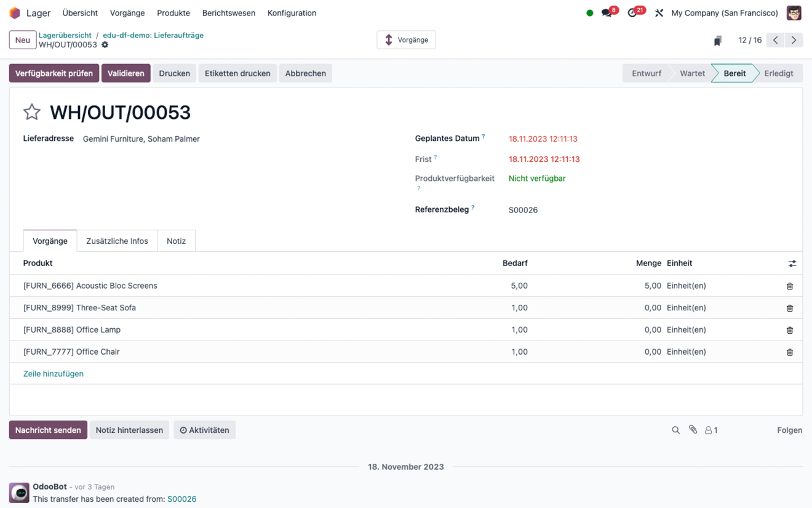Open the Aktivitäten button
The height and width of the screenshot is (508, 812).
pyautogui.click(x=204, y=430)
